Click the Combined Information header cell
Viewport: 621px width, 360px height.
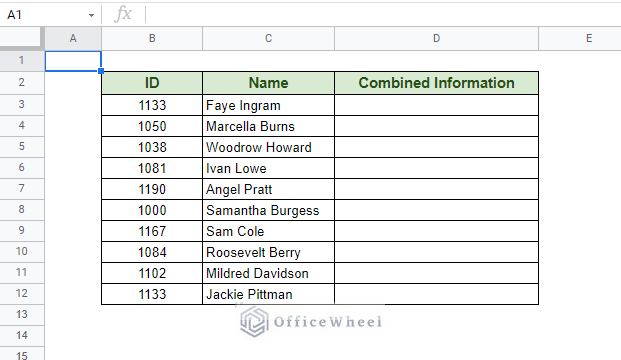pos(436,83)
